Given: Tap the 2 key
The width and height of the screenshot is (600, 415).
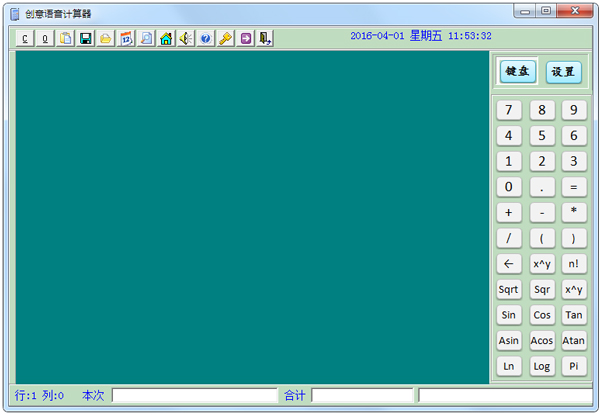Looking at the screenshot, I should pos(542,161).
